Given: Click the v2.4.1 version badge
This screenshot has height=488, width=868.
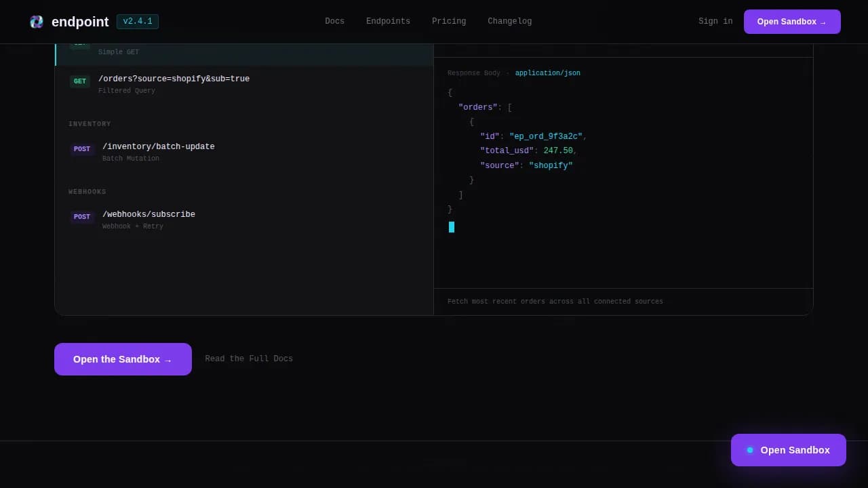Looking at the screenshot, I should coord(138,22).
